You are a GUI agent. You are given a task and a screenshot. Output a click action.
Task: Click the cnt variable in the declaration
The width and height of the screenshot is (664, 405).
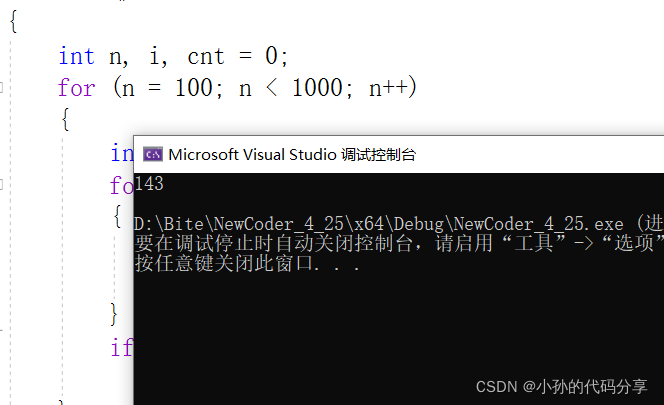207,56
